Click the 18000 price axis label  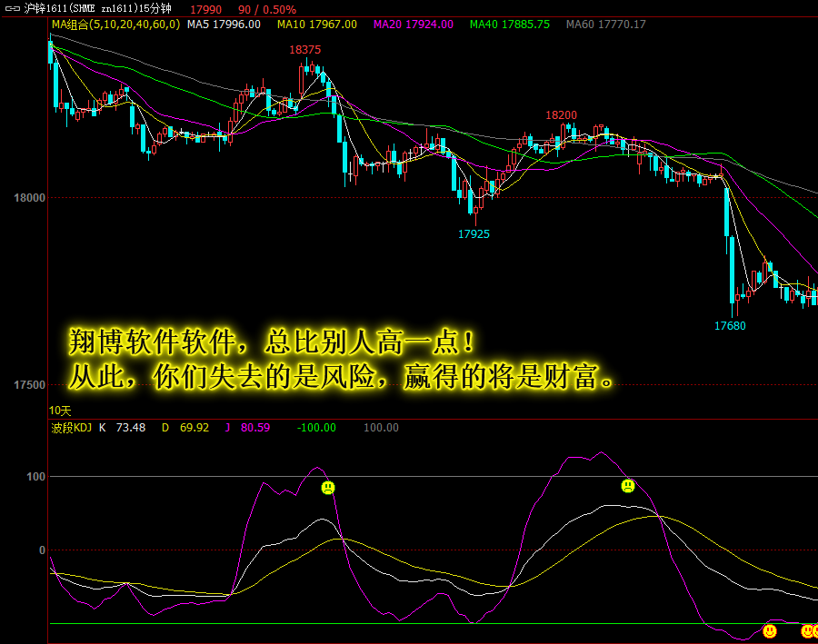(30, 198)
